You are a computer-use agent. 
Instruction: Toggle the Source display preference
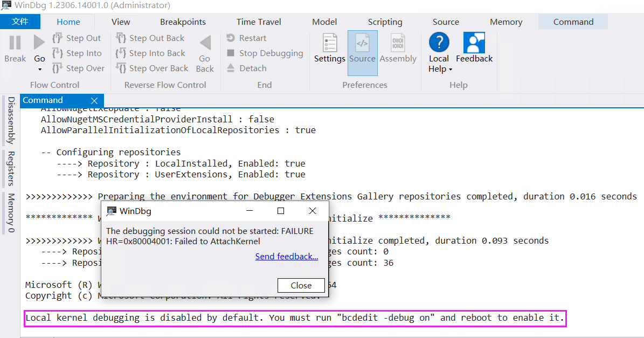[x=362, y=51]
